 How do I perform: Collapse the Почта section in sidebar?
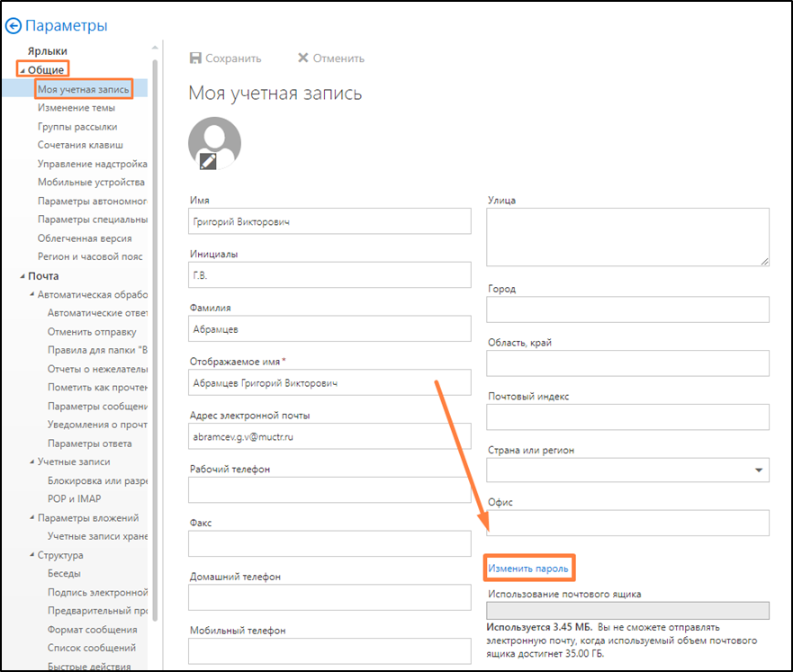(23, 276)
